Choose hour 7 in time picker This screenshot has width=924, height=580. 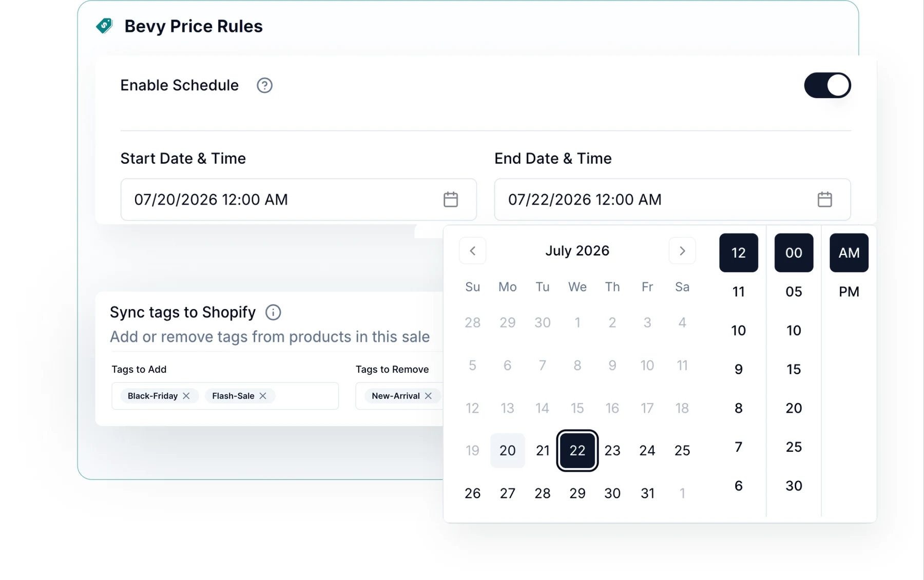click(739, 447)
